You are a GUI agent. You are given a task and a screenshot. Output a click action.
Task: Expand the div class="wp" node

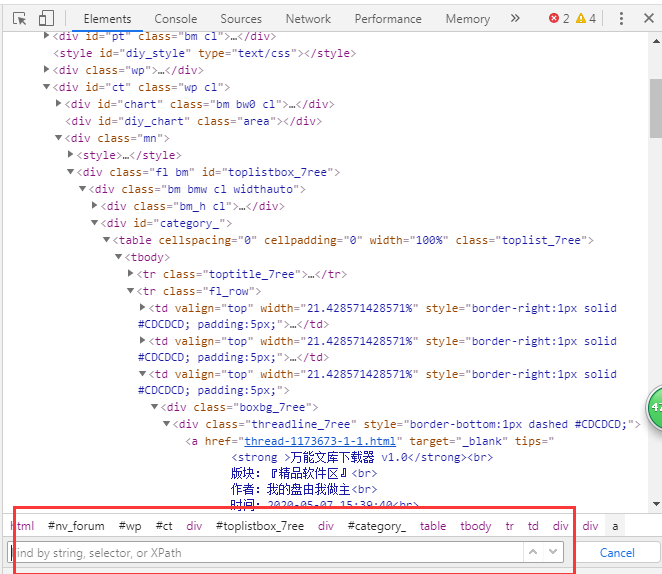[46, 69]
